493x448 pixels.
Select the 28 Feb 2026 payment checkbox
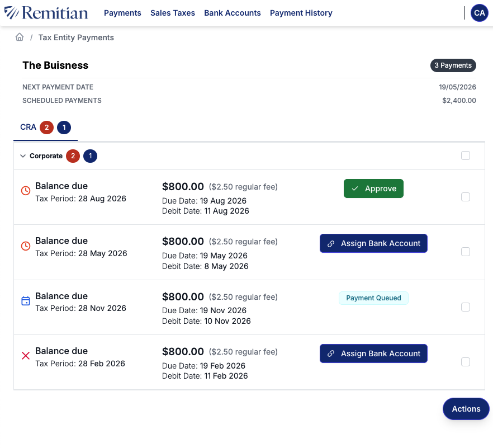pyautogui.click(x=465, y=362)
